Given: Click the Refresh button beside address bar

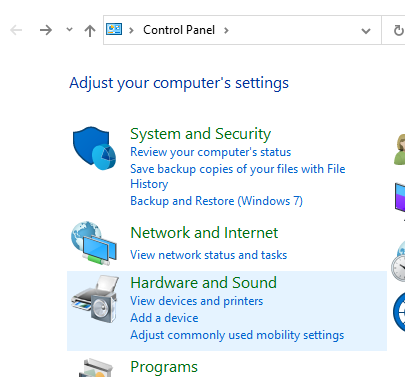Looking at the screenshot, I should (x=398, y=30).
